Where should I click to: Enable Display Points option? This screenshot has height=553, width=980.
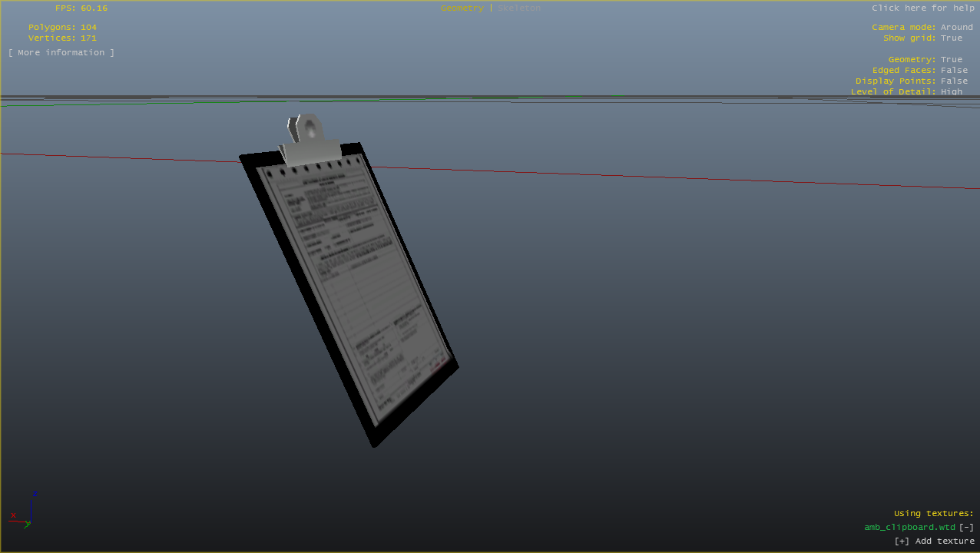(954, 81)
